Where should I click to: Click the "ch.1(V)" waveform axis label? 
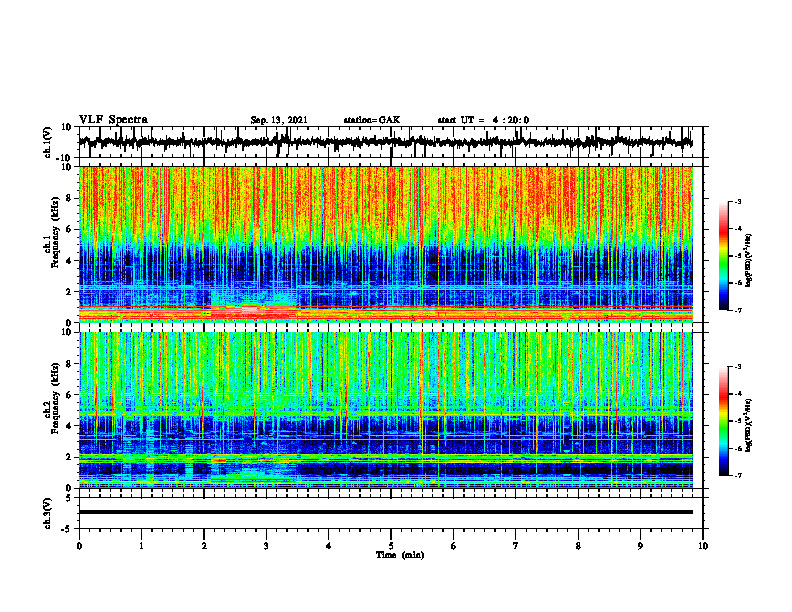[x=48, y=142]
